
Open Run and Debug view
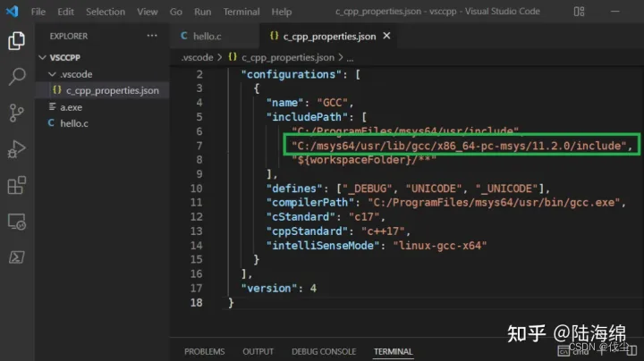pyautogui.click(x=16, y=149)
